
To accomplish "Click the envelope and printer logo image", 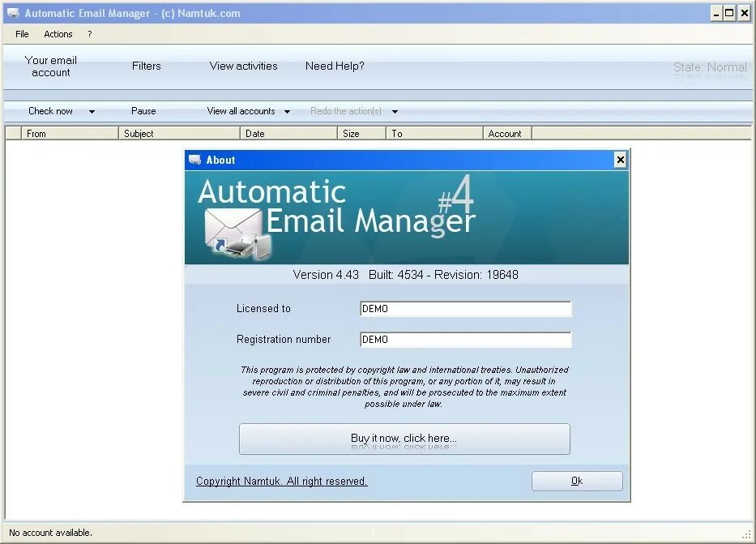I will point(237,234).
